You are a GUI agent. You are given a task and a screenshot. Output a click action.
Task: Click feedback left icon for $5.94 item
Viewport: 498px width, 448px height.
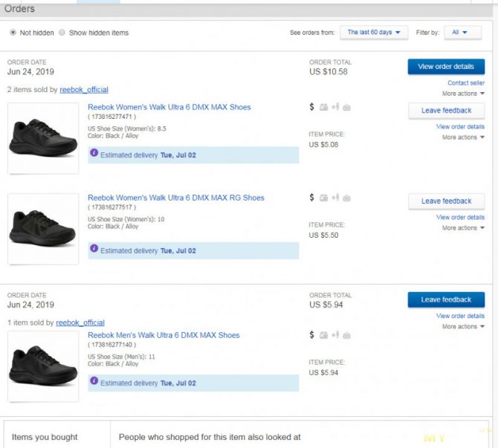tap(335, 334)
